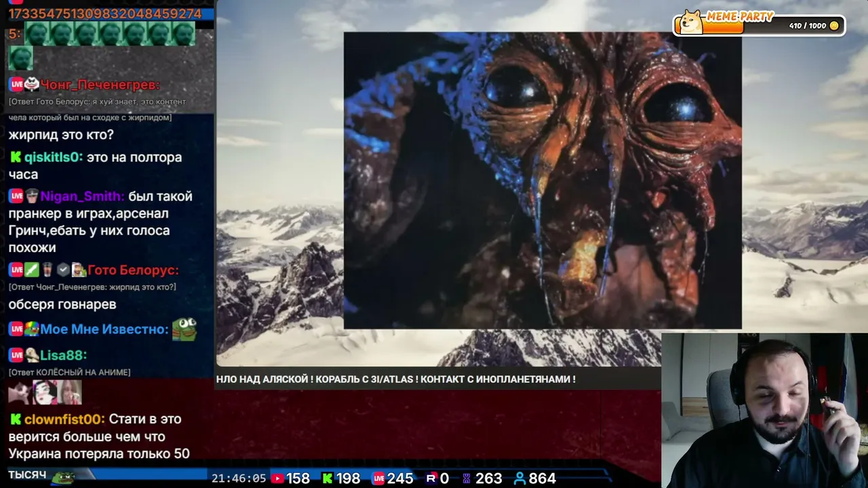
Task: Click the total viewers person icon
Action: pyautogui.click(x=519, y=479)
